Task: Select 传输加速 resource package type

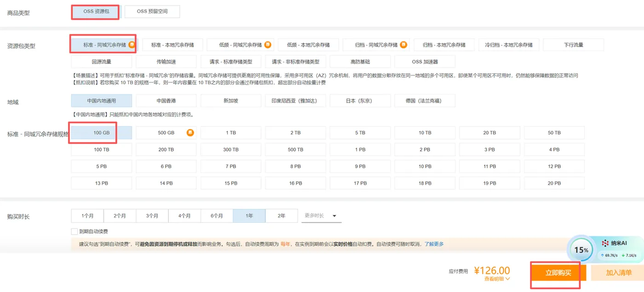Action: pyautogui.click(x=166, y=61)
